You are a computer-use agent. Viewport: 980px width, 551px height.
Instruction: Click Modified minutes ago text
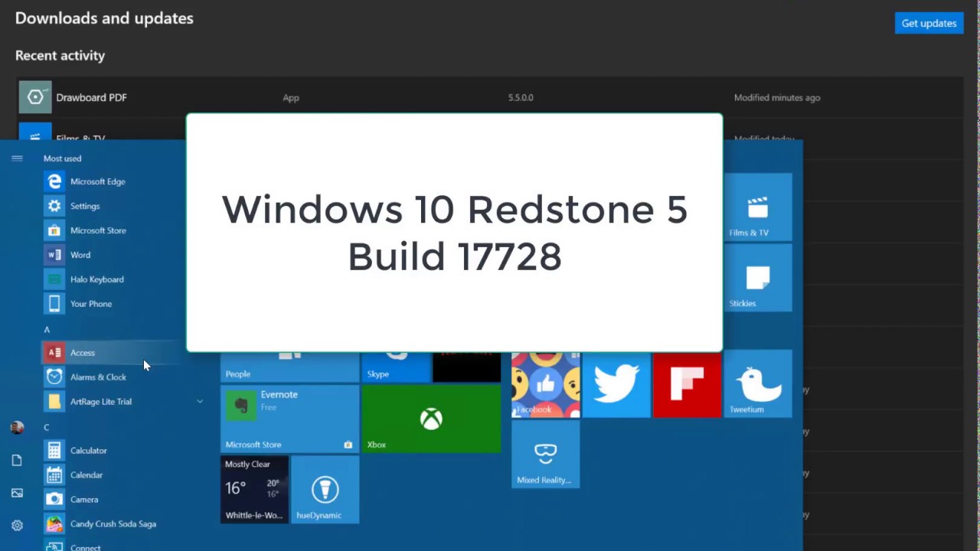pyautogui.click(x=777, y=98)
